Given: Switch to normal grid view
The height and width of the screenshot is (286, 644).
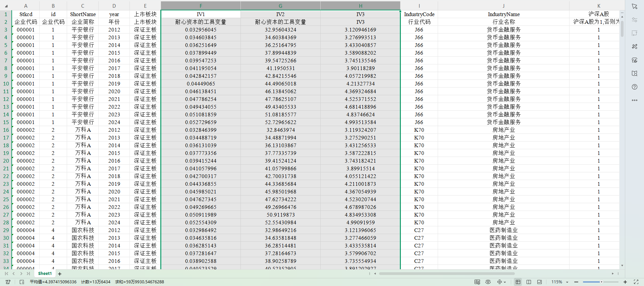Looking at the screenshot, I should [x=518, y=282].
